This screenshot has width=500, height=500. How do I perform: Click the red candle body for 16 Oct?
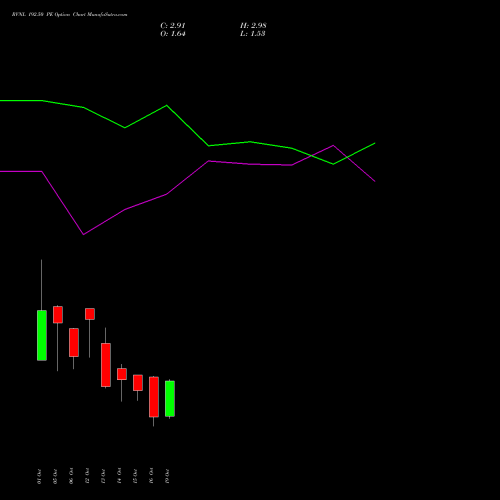(154, 397)
